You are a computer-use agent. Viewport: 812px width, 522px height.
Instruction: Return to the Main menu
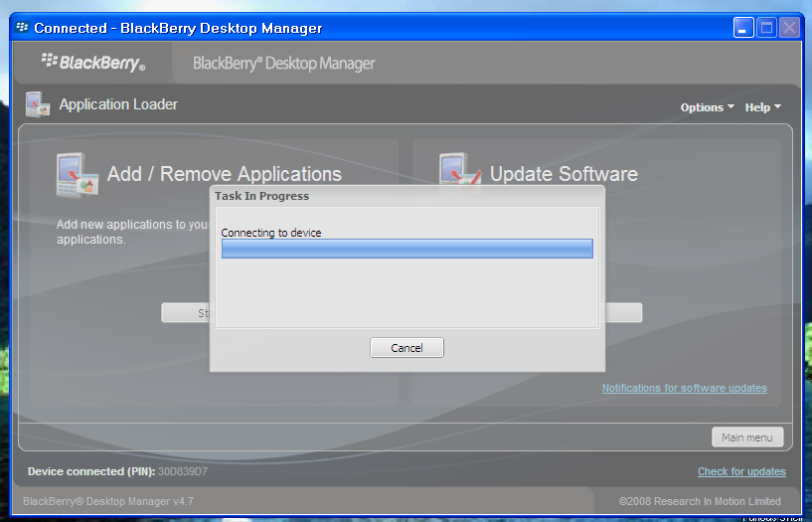pyautogui.click(x=747, y=437)
